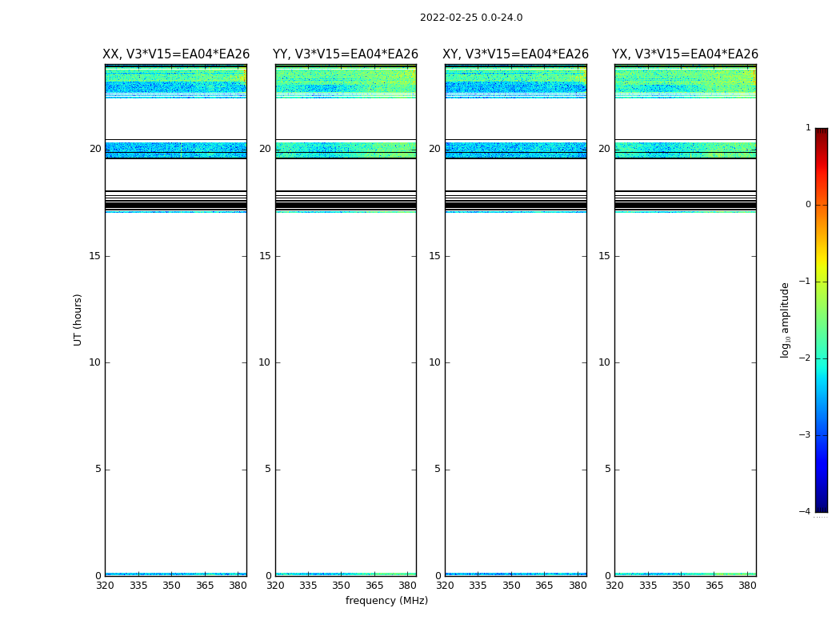The width and height of the screenshot is (840, 640).
Task: Click colorbar tick label '1'
Action: [x=808, y=127]
